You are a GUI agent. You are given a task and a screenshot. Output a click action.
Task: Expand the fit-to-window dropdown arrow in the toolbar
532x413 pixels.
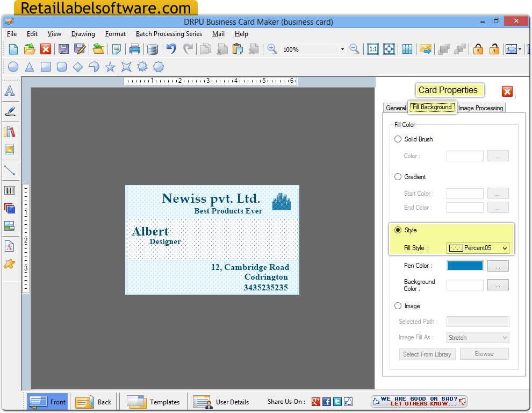point(520,49)
